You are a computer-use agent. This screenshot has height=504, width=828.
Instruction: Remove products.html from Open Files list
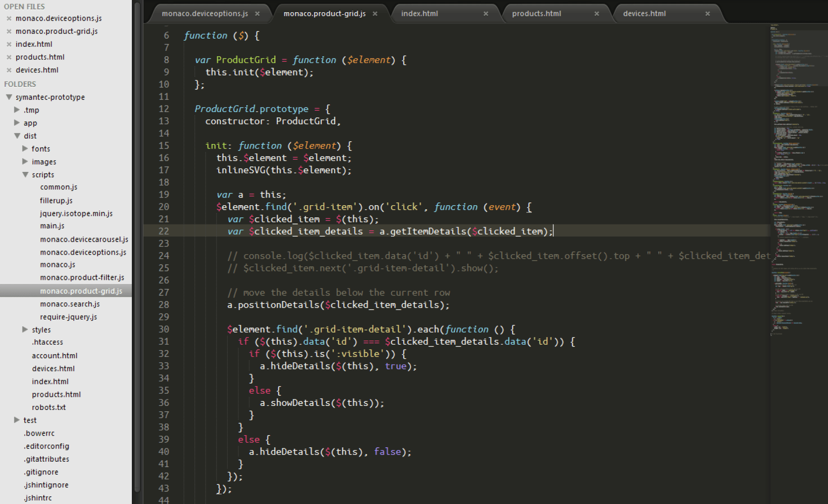coord(9,57)
